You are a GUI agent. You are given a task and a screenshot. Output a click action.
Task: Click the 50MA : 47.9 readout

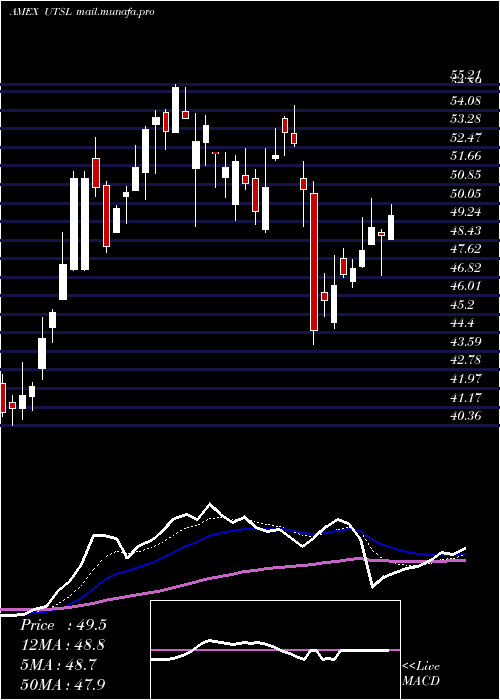point(63,684)
